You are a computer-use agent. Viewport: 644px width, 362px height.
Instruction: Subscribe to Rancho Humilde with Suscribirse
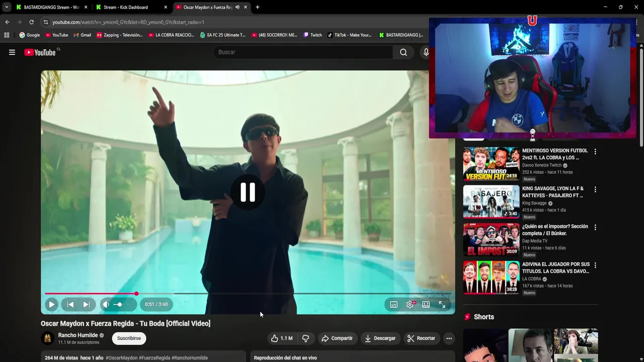[129, 338]
